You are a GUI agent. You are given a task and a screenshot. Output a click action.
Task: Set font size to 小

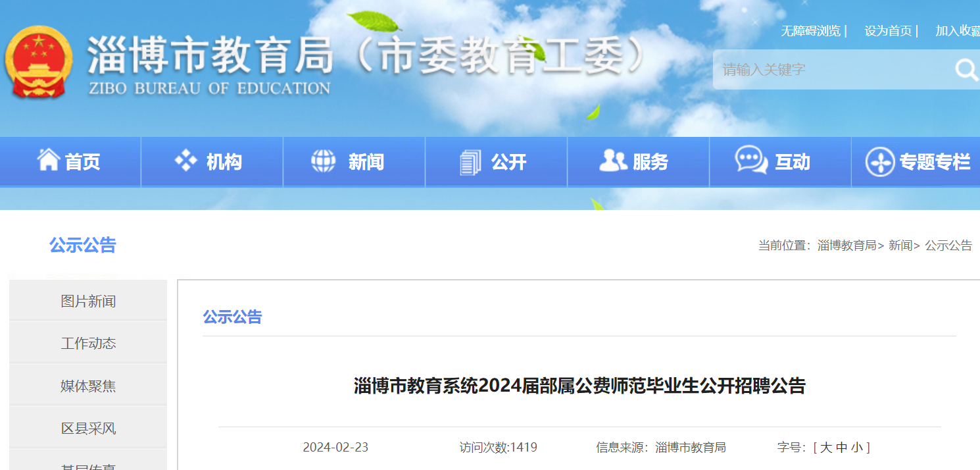[x=857, y=448]
